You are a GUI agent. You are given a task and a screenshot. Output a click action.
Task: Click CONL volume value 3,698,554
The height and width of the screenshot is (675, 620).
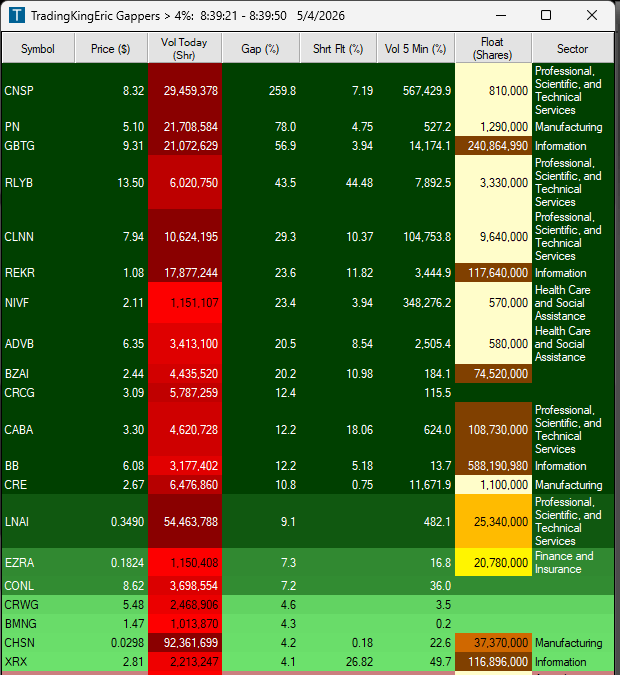(185, 585)
